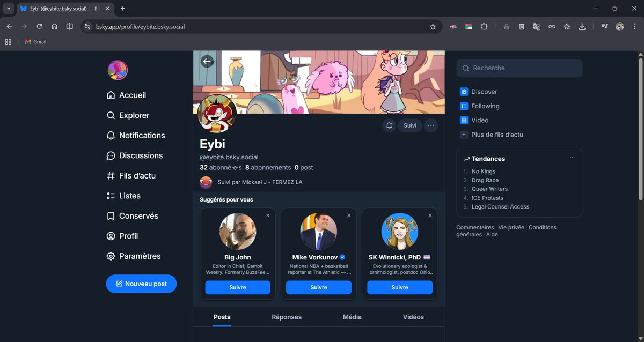The width and height of the screenshot is (644, 342).
Task: Dismiss Big John suggestion card
Action: pos(268,215)
